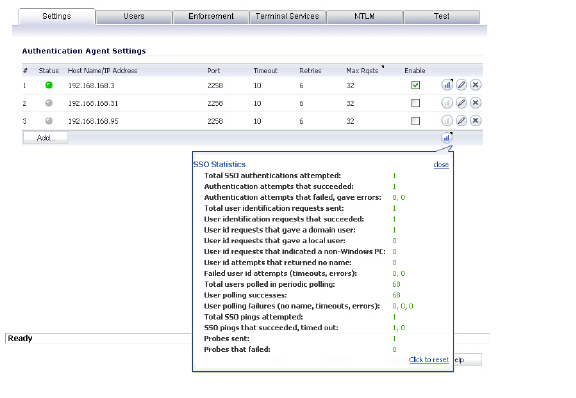This screenshot has height=398, width=576.
Task: Click Total SSO authentications attempted label
Action: pyautogui.click(x=273, y=176)
